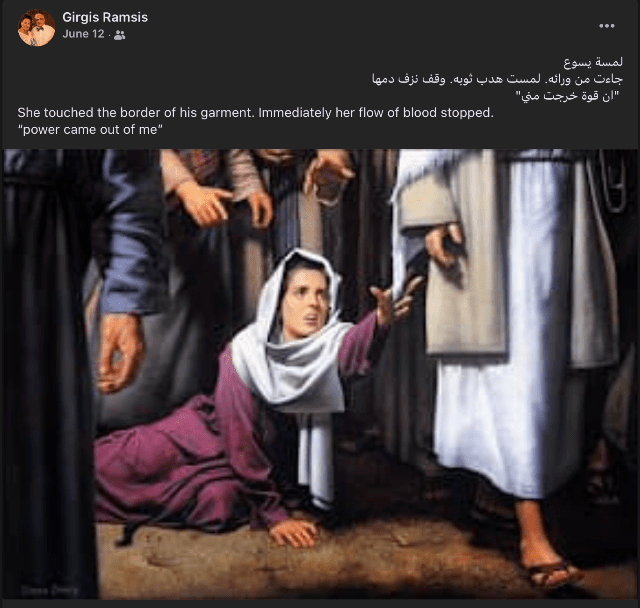Screen dimensions: 640x608
Task: Click the woman's hand resting on the ground
Action: (x=294, y=533)
